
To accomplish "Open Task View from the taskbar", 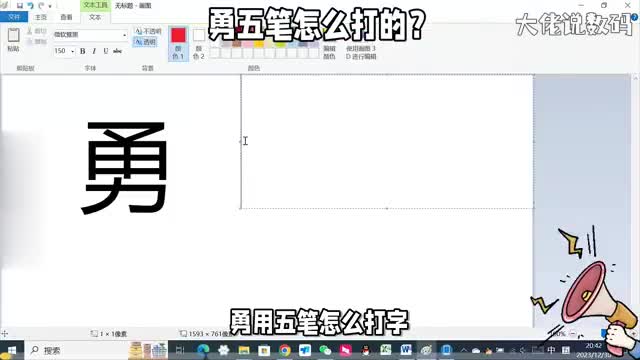I will point(180,350).
